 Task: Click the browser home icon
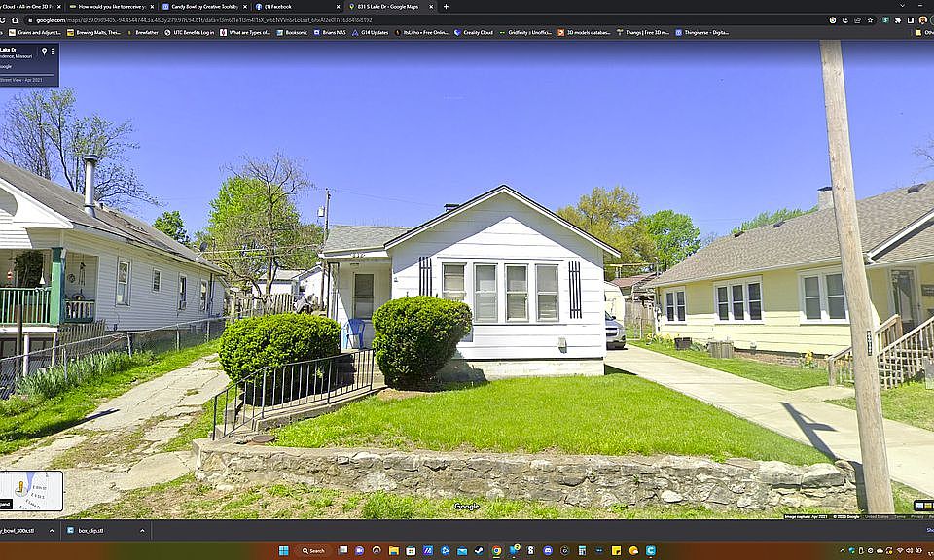pos(15,20)
